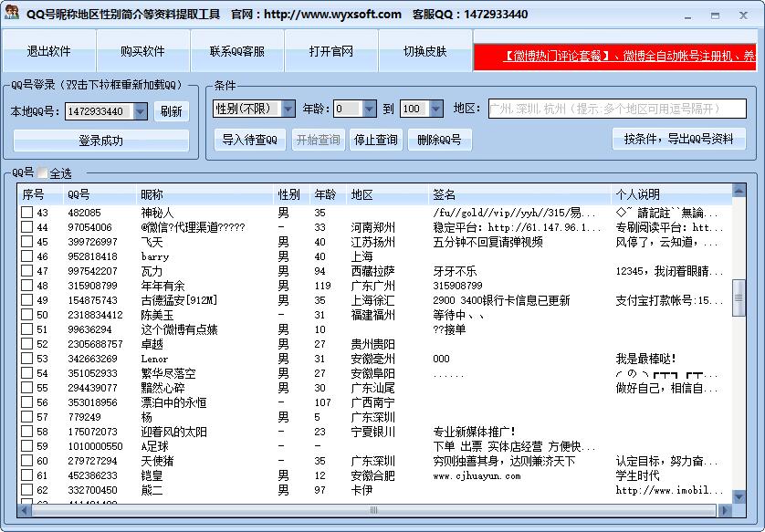Open the red 微博热门评论套餐 banner link

(x=614, y=57)
